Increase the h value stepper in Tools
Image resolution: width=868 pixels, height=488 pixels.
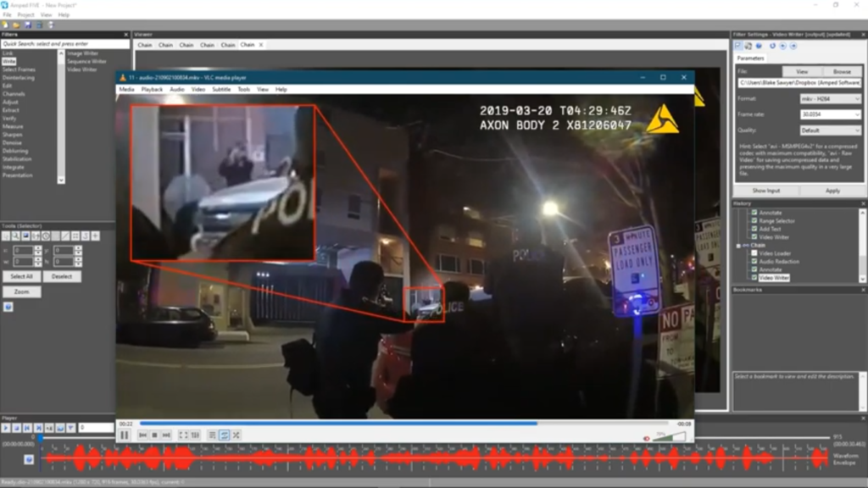pyautogui.click(x=78, y=259)
